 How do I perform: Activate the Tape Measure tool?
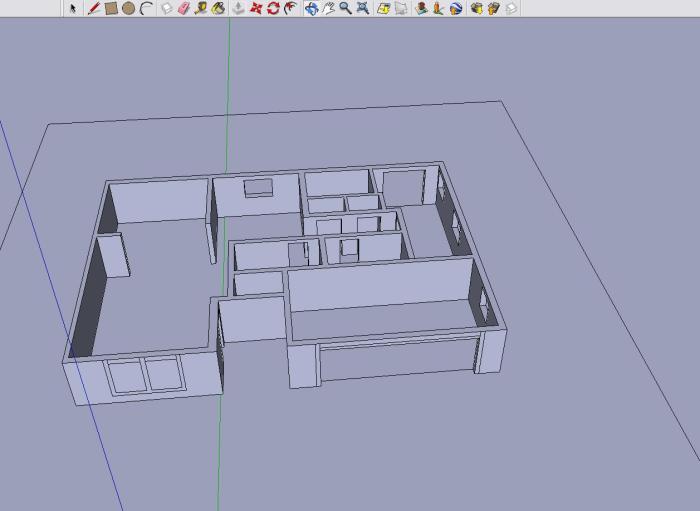pyautogui.click(x=200, y=8)
